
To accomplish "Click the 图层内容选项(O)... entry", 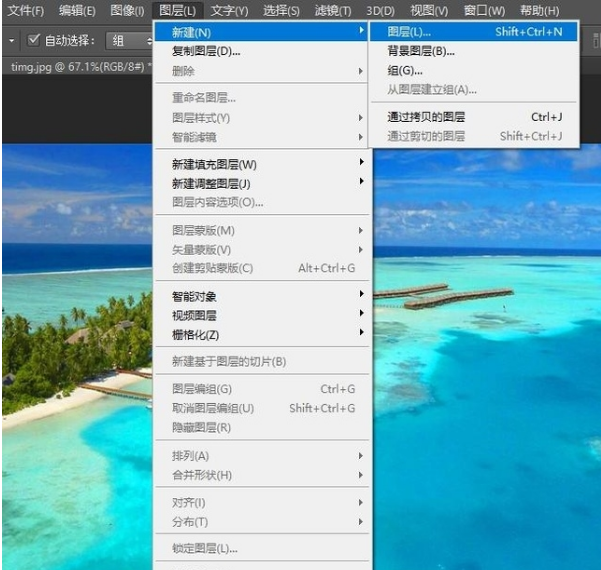I will (261, 202).
